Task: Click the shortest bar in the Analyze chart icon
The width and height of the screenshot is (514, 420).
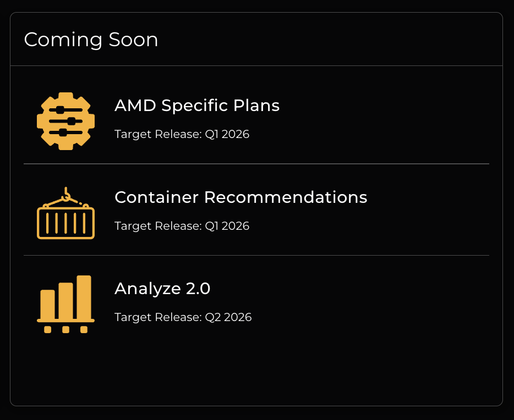Action: click(x=48, y=303)
